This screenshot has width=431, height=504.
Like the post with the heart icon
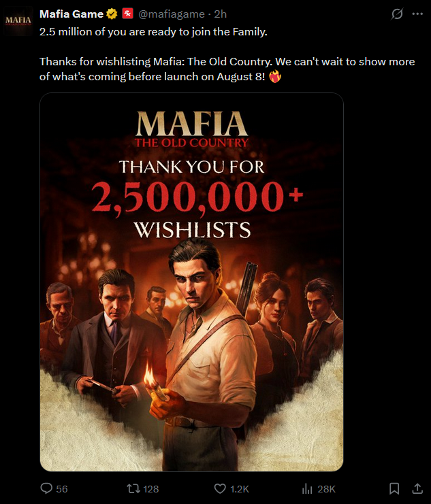click(220, 489)
